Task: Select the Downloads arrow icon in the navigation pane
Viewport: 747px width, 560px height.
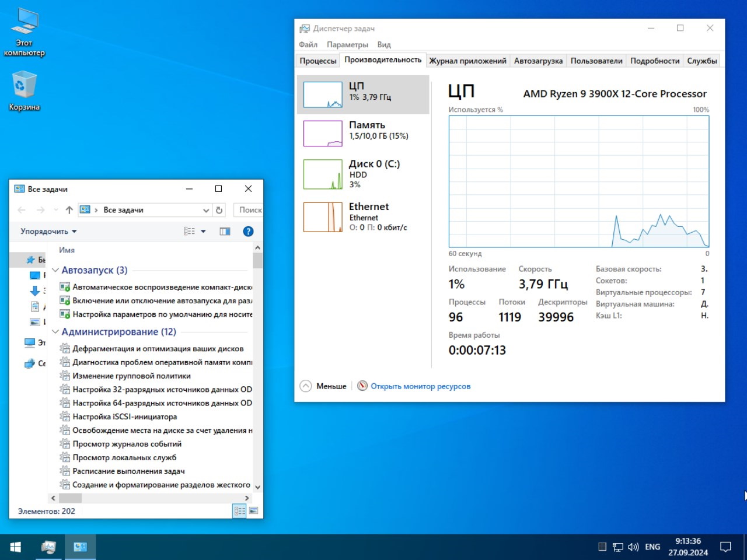Action: tap(35, 290)
